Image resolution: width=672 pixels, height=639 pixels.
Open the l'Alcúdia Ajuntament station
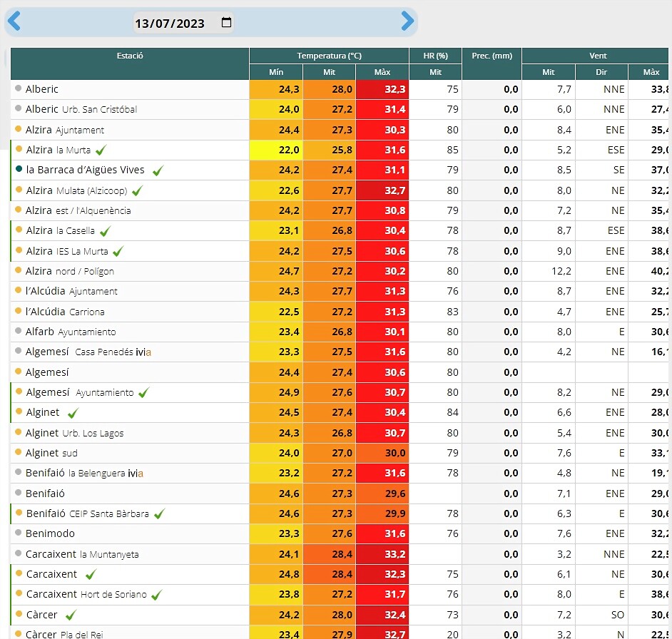(x=71, y=292)
